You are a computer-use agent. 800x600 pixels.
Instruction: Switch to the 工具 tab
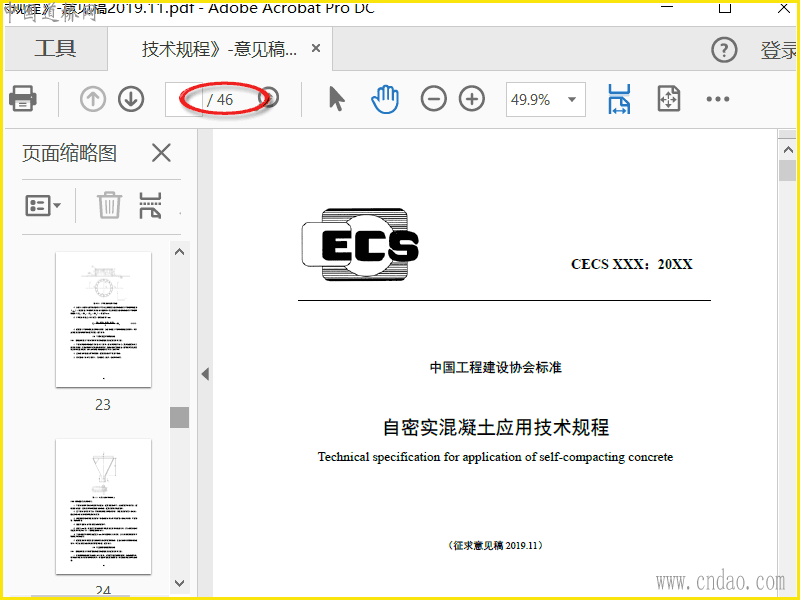click(x=56, y=49)
